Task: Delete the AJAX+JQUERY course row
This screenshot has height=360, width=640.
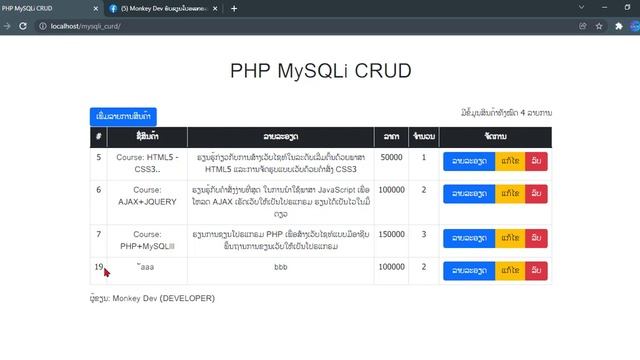Action: click(x=536, y=193)
